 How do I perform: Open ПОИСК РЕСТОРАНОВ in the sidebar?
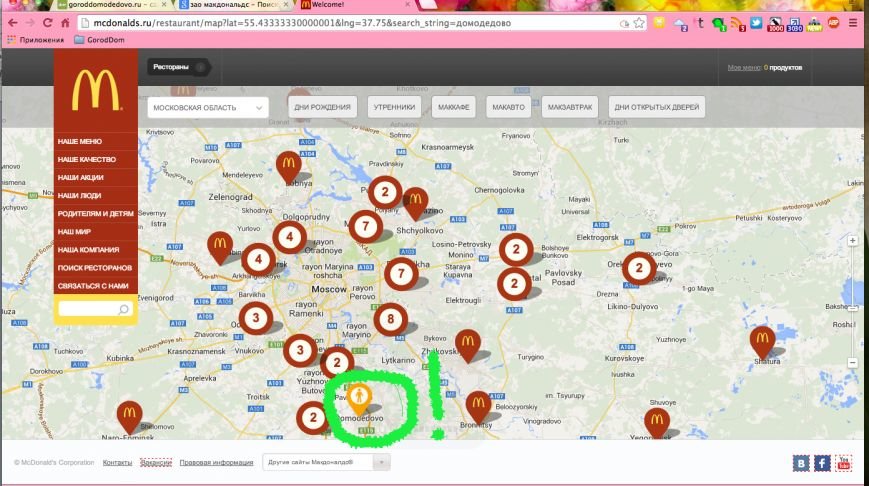[x=95, y=268]
